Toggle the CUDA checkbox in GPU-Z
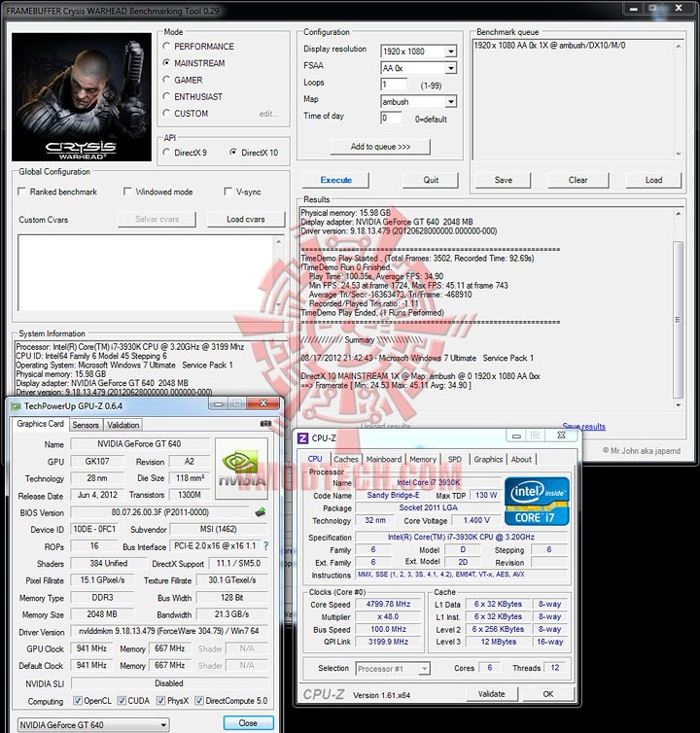700x733 pixels. (x=122, y=700)
